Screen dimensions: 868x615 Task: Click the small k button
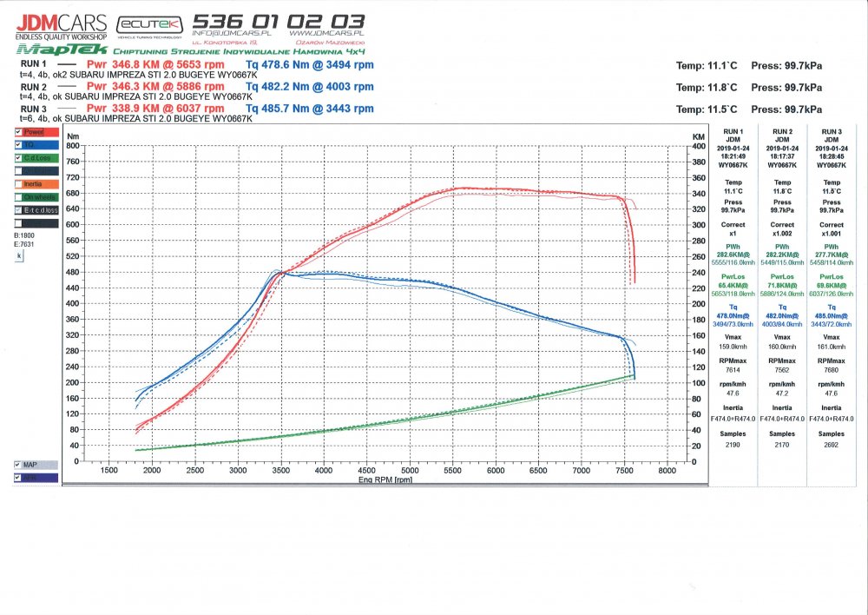19,258
